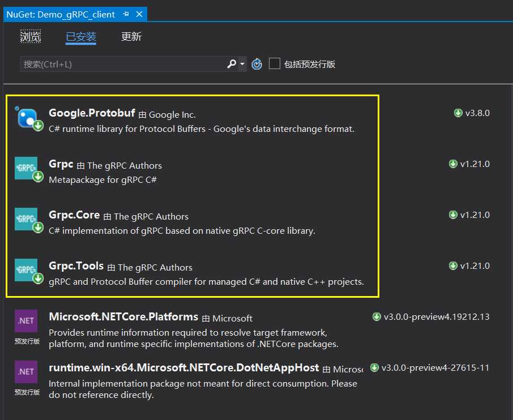Click 'Metapackage for gRPC C#' description

tap(102, 180)
